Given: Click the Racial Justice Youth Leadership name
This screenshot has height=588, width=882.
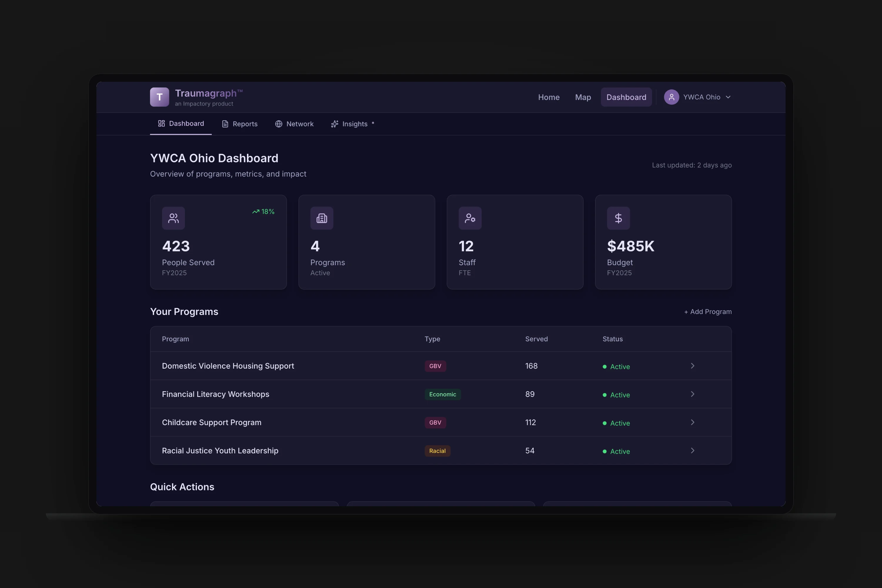Looking at the screenshot, I should (220, 451).
